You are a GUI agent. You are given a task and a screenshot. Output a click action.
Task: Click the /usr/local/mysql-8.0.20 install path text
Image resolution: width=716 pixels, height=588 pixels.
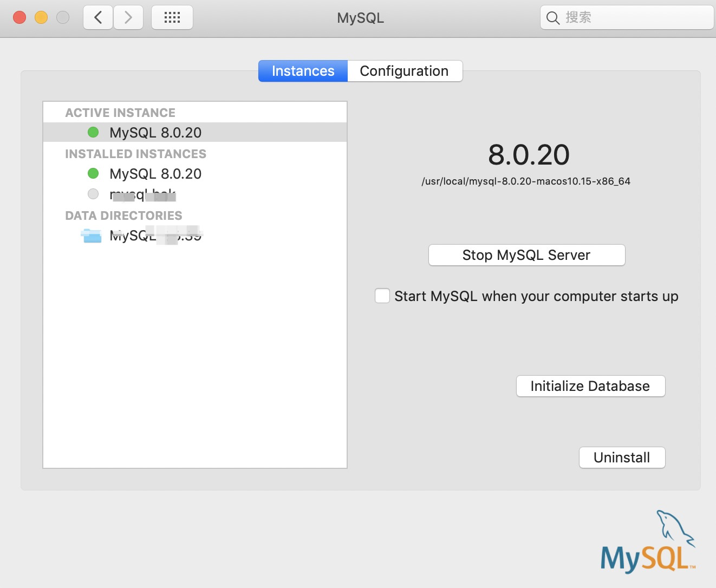[x=526, y=181]
